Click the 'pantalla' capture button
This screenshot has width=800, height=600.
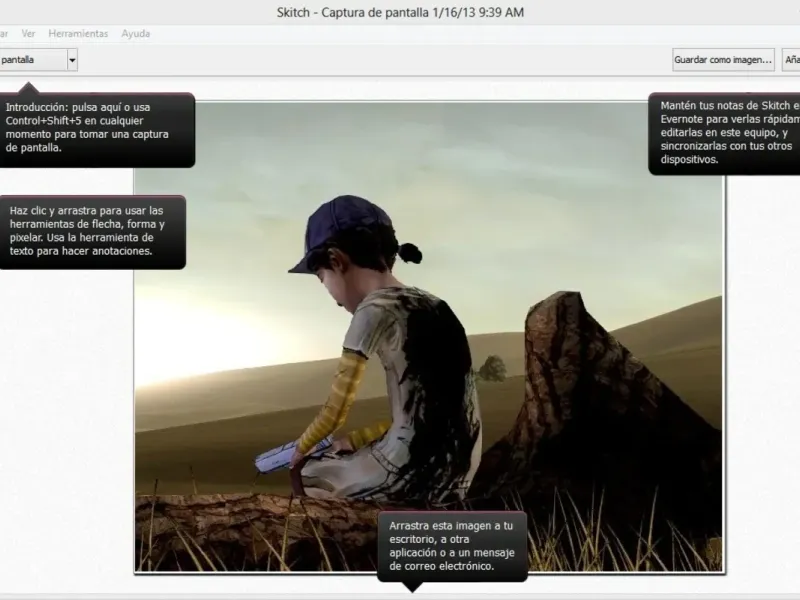(33, 60)
